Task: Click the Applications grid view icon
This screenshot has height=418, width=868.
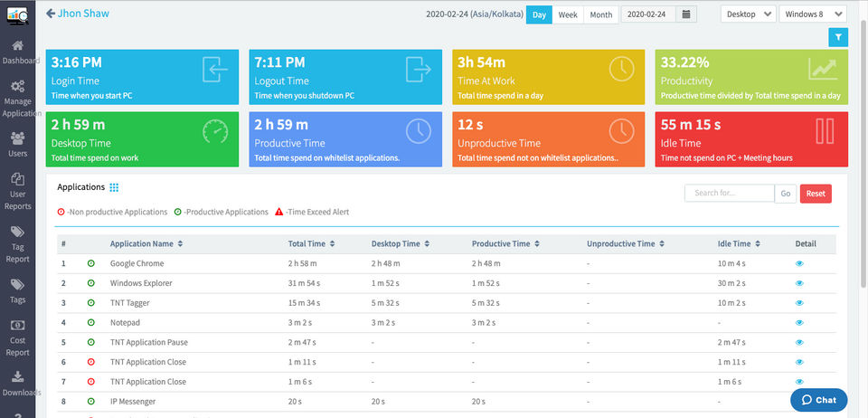Action: tap(114, 187)
